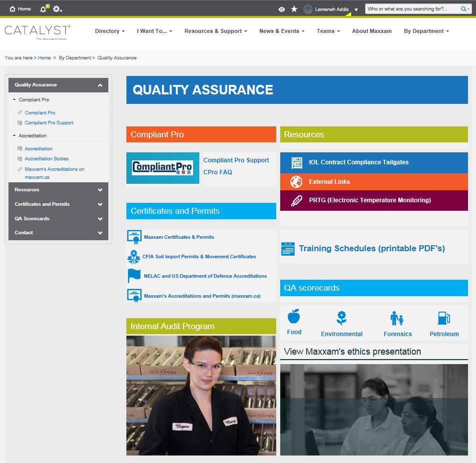Open the Lemeneh Addis user dropdown arrow
Image resolution: width=476 pixels, height=463 pixels.
[x=356, y=9]
